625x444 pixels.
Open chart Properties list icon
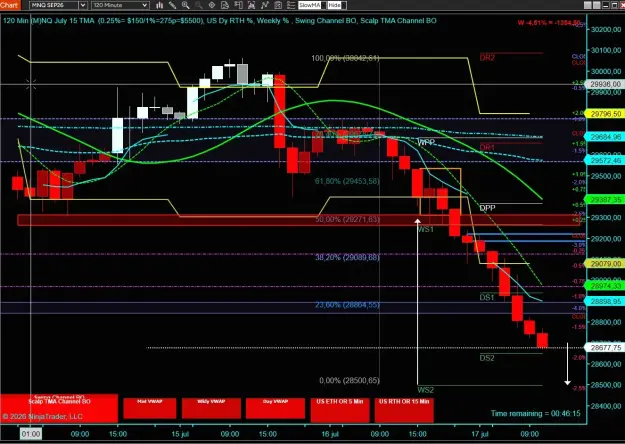click(x=291, y=5)
